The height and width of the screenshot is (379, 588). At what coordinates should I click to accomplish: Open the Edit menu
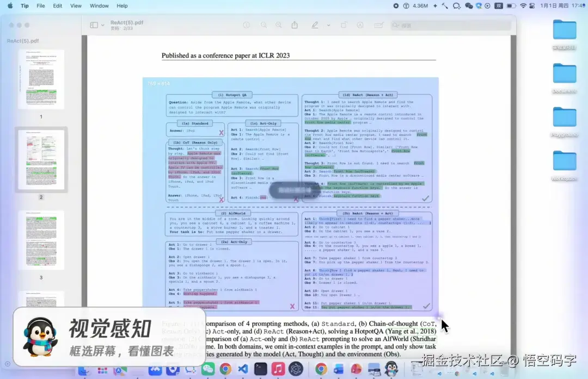point(57,5)
